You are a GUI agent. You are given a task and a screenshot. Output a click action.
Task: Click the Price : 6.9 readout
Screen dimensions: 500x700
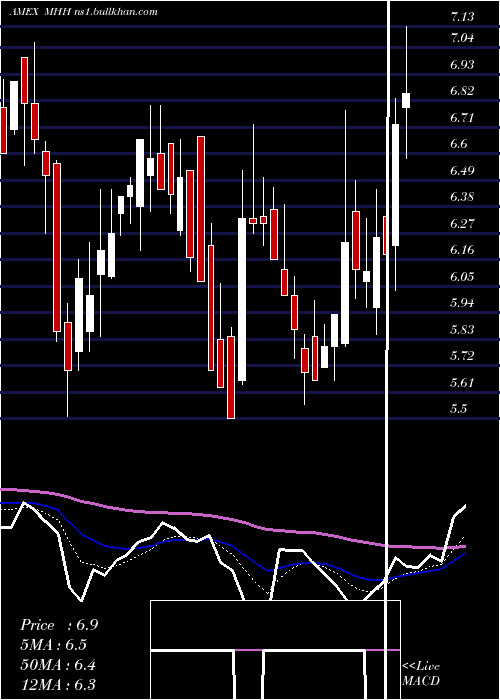pos(59,625)
